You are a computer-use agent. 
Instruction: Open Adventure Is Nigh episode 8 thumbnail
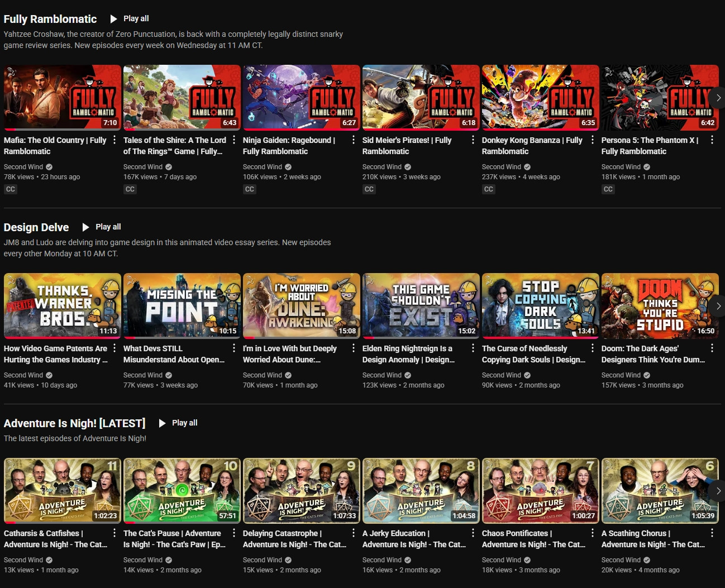[x=421, y=491]
